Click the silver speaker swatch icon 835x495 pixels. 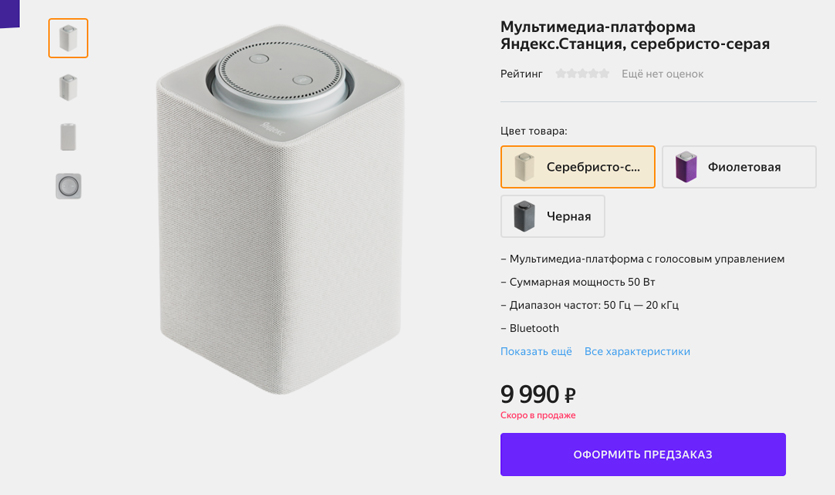pyautogui.click(x=524, y=167)
